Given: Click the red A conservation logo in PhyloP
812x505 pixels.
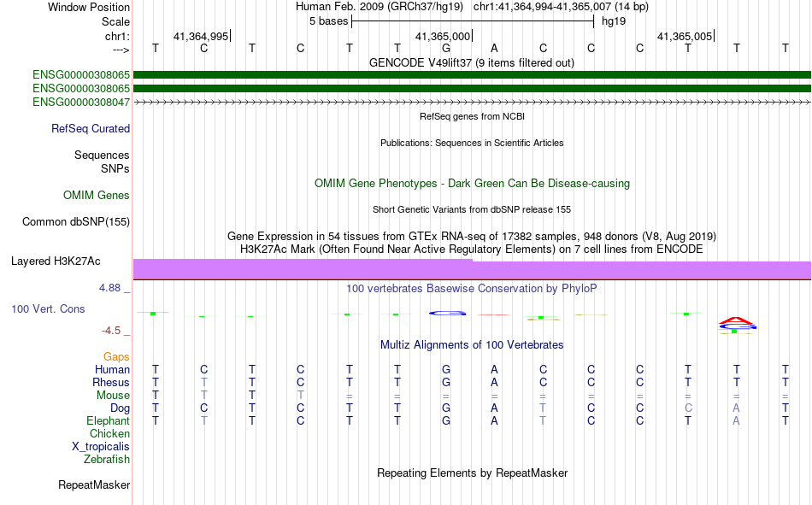Looking at the screenshot, I should point(736,320).
